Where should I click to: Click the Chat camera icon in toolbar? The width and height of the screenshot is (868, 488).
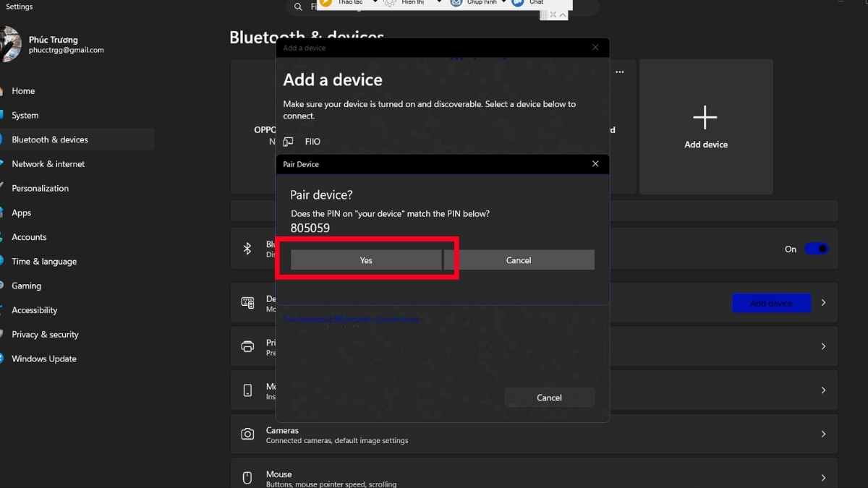[x=517, y=2]
